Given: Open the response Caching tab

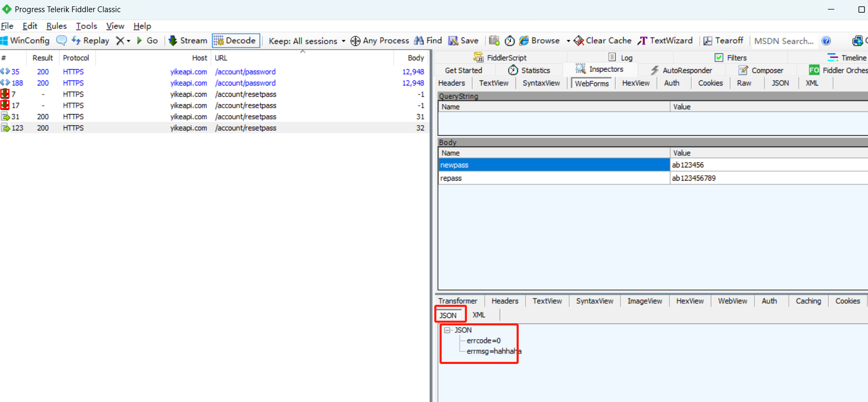Looking at the screenshot, I should point(808,301).
